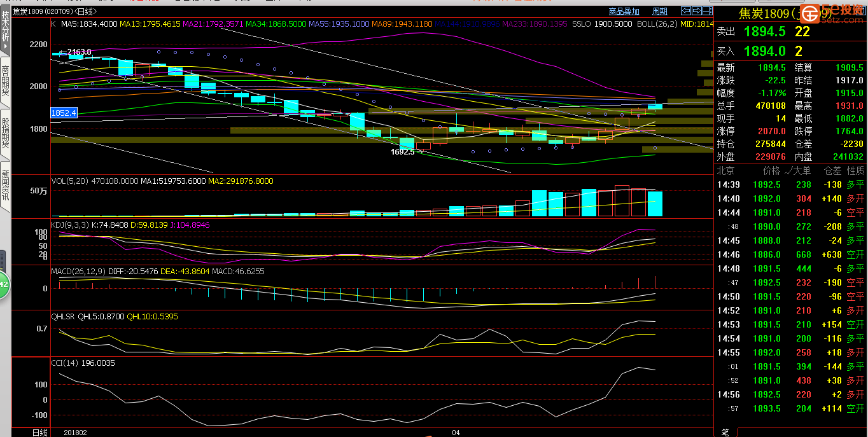This screenshot has width=868, height=437.
Task: Click the KDJ(9,3,3) indicator label
Action: click(71, 225)
